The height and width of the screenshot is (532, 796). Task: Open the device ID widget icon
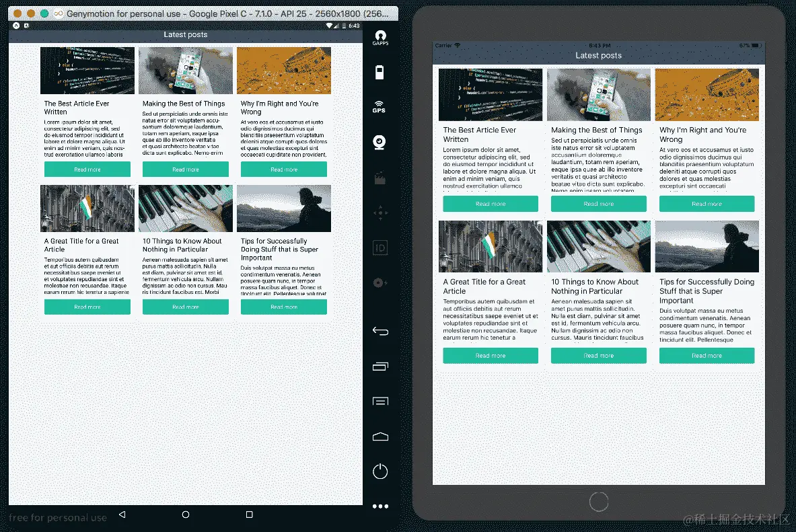coord(380,248)
